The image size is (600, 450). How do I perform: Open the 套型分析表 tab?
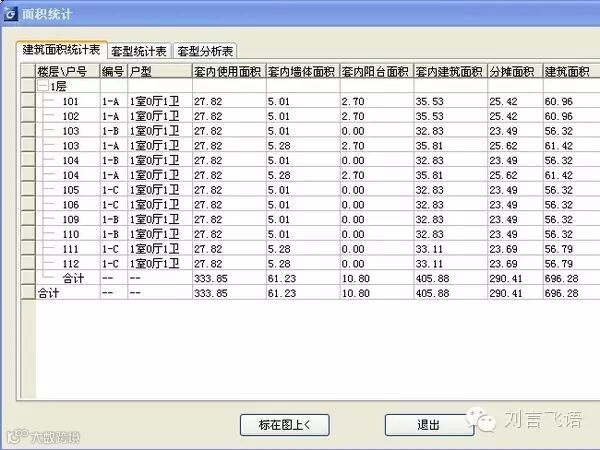pyautogui.click(x=205, y=51)
